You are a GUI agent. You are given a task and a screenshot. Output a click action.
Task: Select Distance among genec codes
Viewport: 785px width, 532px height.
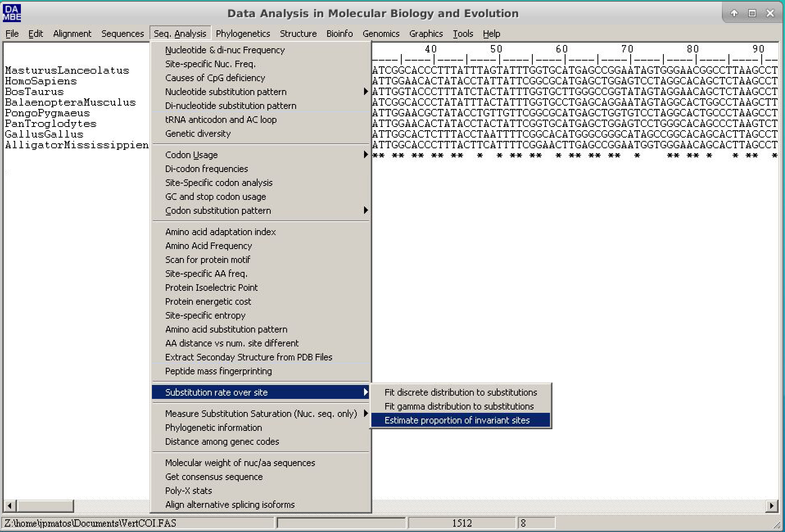(261, 441)
